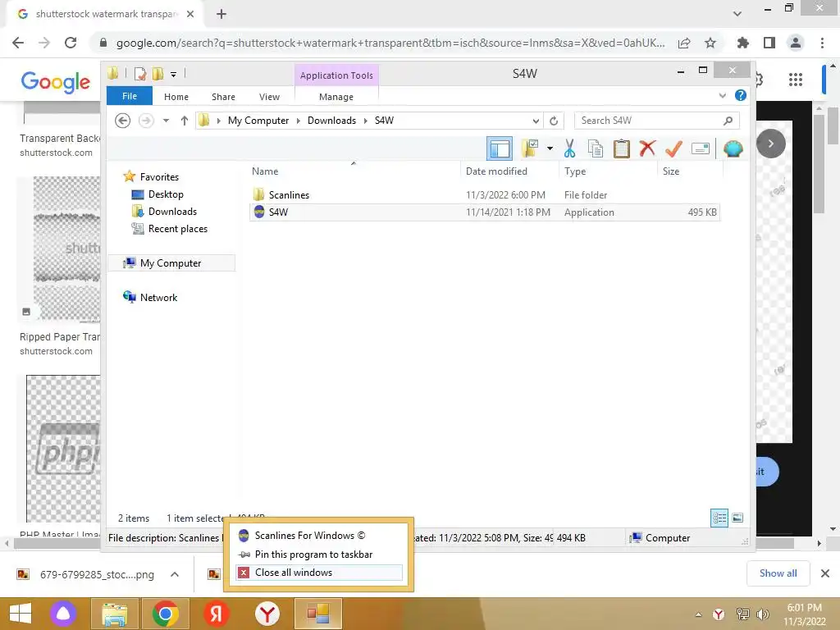This screenshot has height=630, width=840.
Task: Open the File ribbon tab
Action: (130, 96)
